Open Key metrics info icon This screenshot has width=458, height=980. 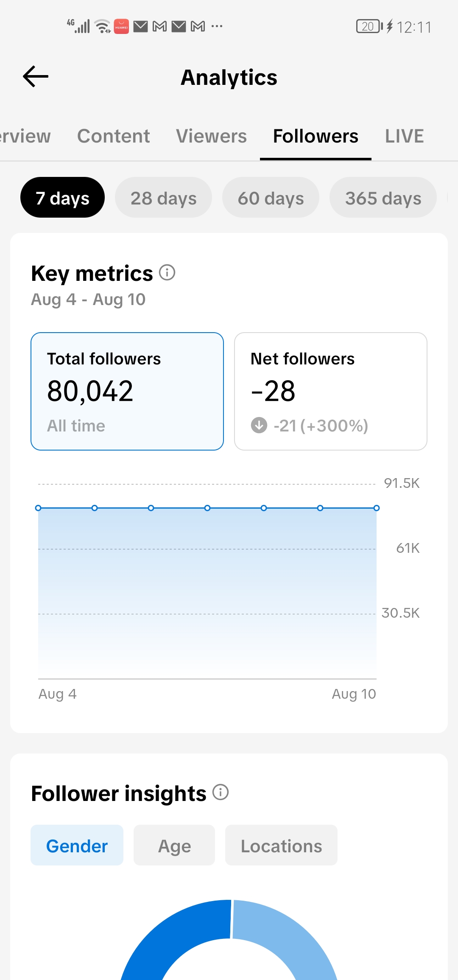coord(167,272)
